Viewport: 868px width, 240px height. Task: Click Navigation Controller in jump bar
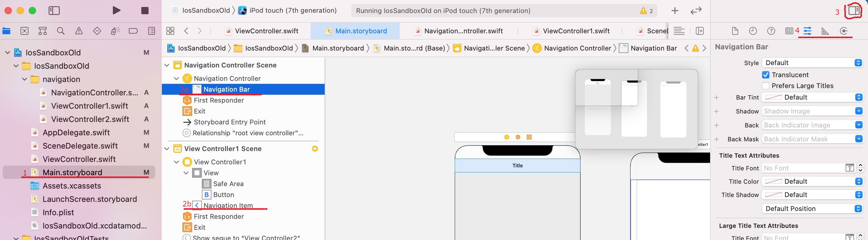[572, 48]
